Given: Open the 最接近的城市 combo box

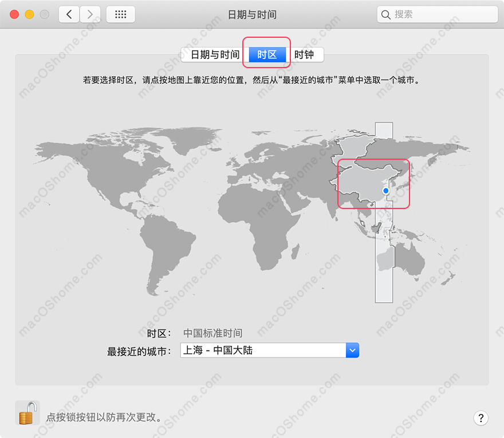Looking at the screenshot, I should click(x=263, y=350).
